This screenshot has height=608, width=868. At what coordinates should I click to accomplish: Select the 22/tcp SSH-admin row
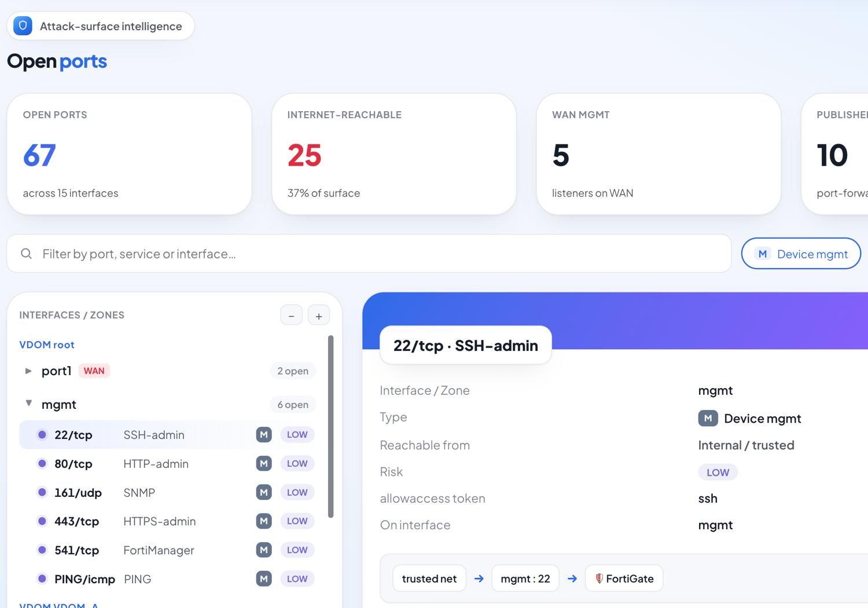168,435
